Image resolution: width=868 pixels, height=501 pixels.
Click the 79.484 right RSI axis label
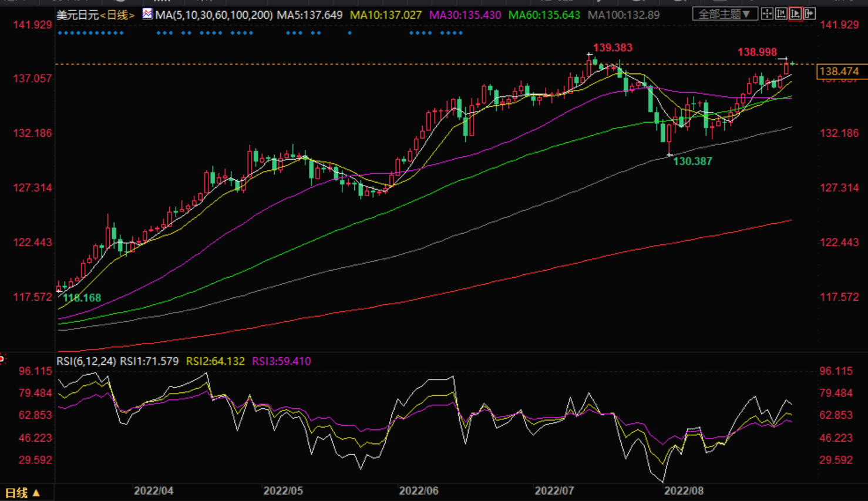(x=836, y=393)
